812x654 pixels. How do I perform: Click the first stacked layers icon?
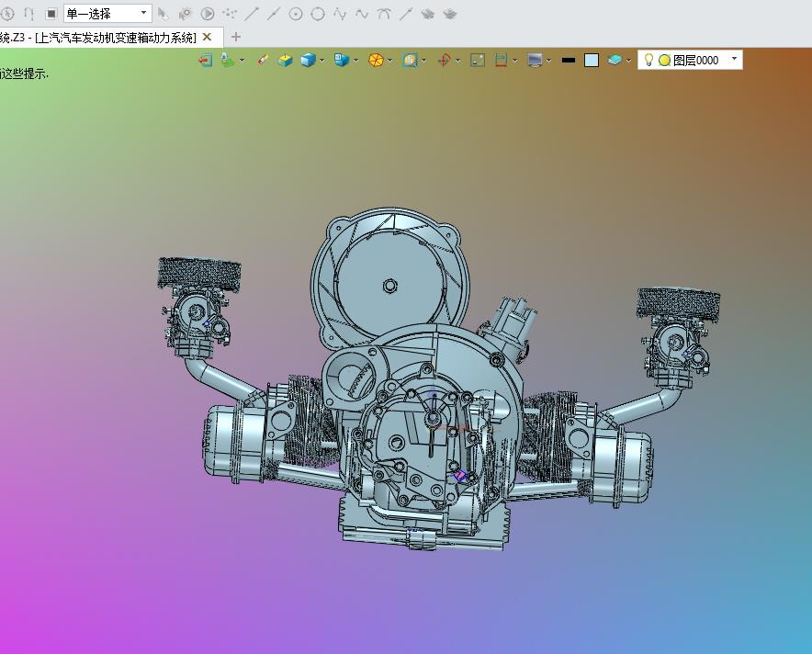click(x=428, y=14)
